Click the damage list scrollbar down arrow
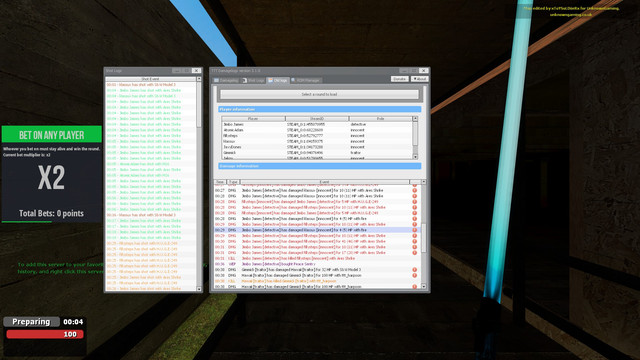This screenshot has width=640, height=360. pos(424,287)
